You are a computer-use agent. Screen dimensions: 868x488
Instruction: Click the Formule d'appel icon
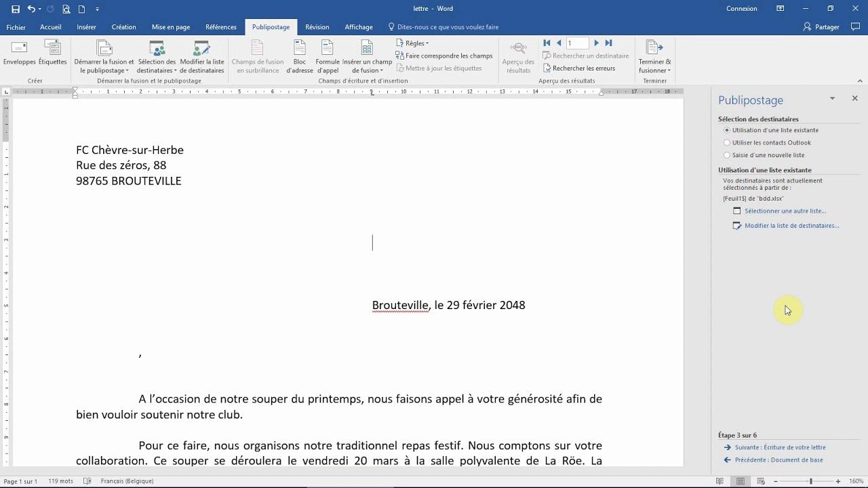pyautogui.click(x=328, y=56)
